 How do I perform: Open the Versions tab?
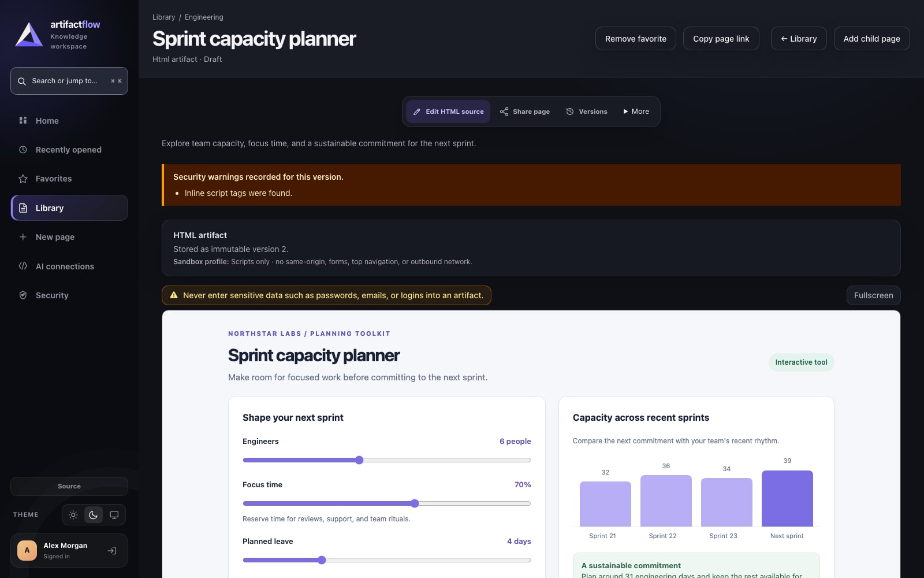(587, 112)
